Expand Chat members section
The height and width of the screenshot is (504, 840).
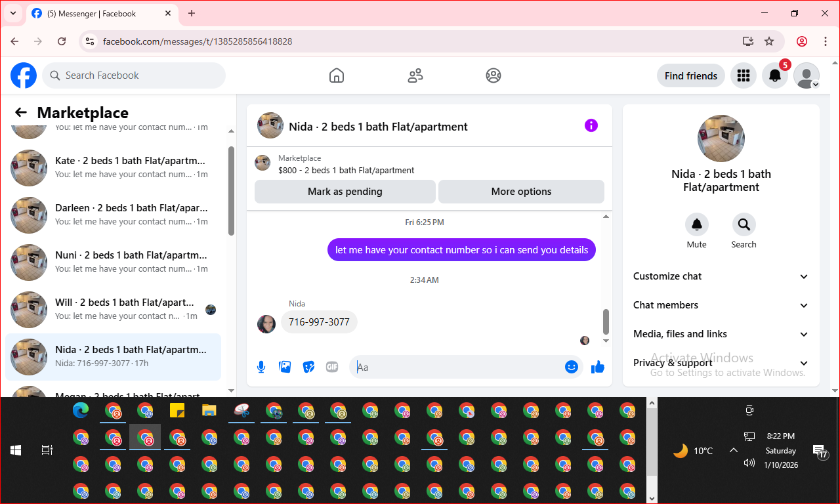tap(721, 305)
